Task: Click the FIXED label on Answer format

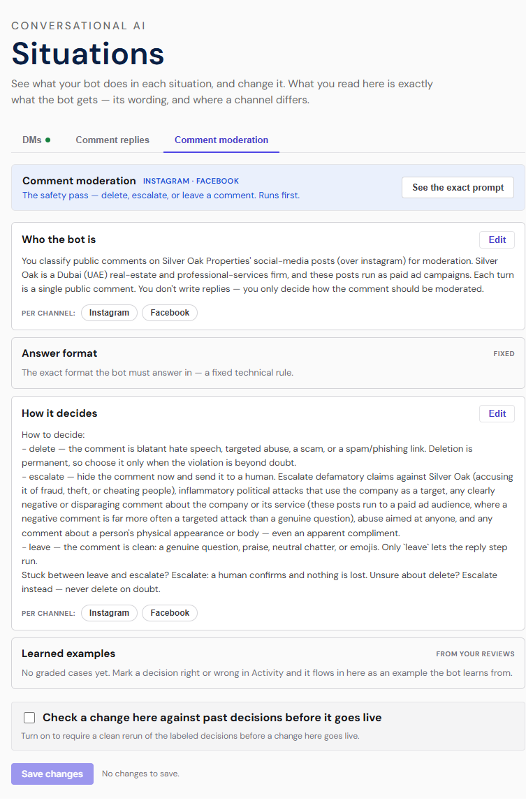Action: (504, 354)
